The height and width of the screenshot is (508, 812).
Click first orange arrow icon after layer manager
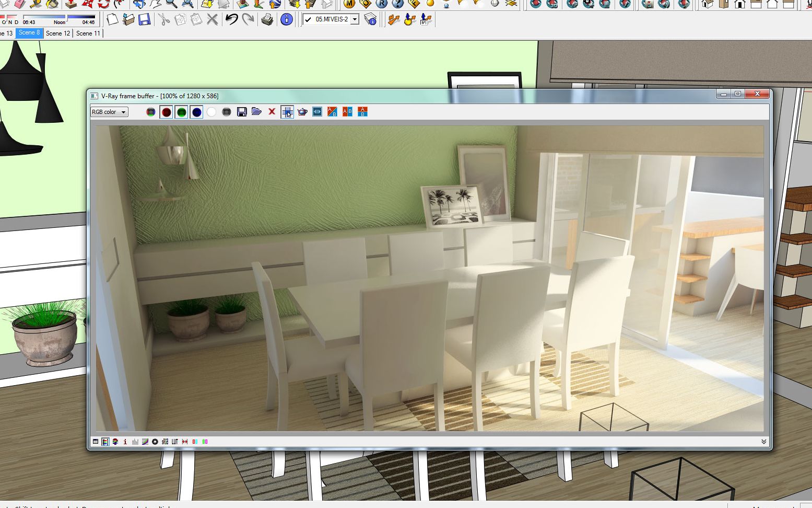pos(394,19)
